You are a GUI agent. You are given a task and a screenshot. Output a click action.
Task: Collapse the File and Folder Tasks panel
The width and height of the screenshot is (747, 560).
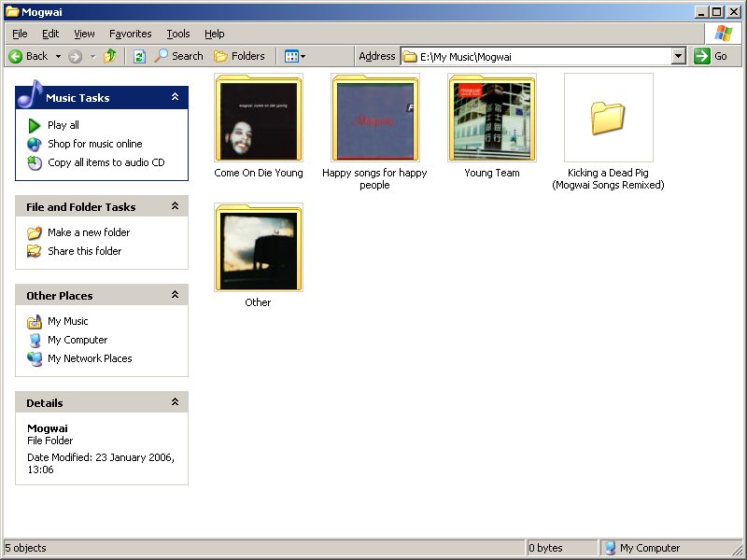(175, 206)
